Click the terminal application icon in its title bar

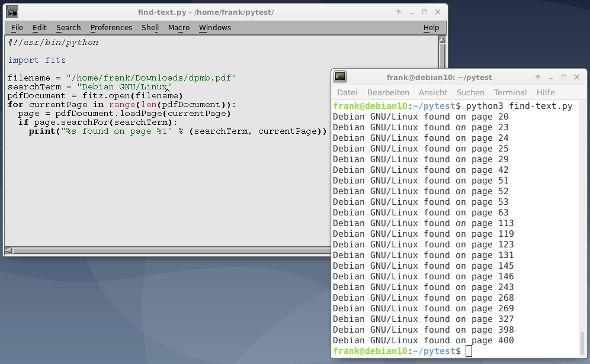(x=339, y=76)
